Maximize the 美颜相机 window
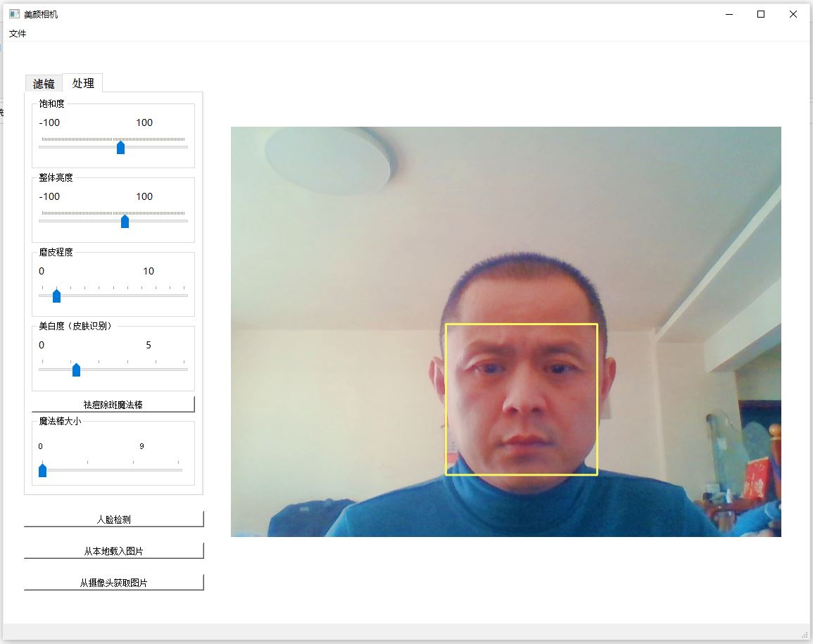The width and height of the screenshot is (813, 644). click(x=761, y=14)
